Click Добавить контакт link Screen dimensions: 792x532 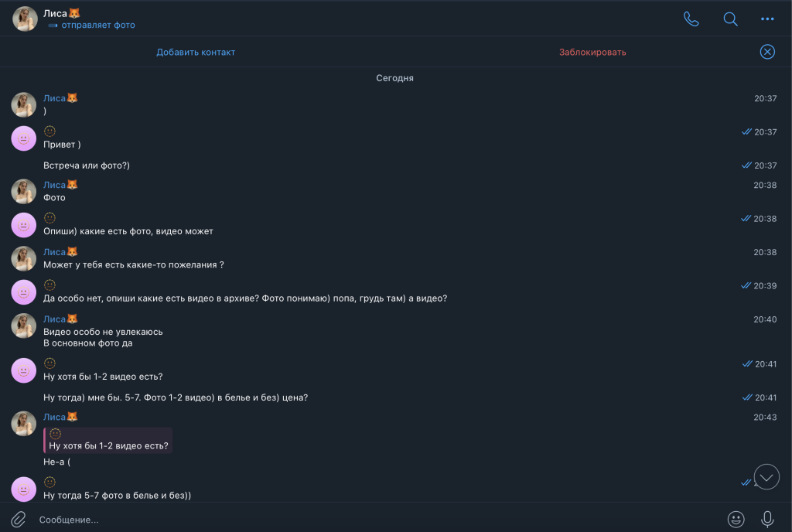tap(196, 52)
